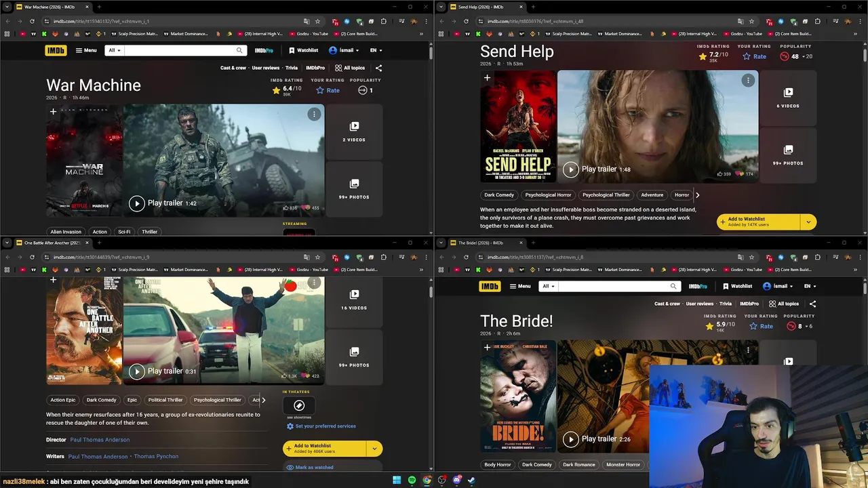Image resolution: width=868 pixels, height=488 pixels.
Task: Open the Windows Start menu
Action: [x=397, y=481]
